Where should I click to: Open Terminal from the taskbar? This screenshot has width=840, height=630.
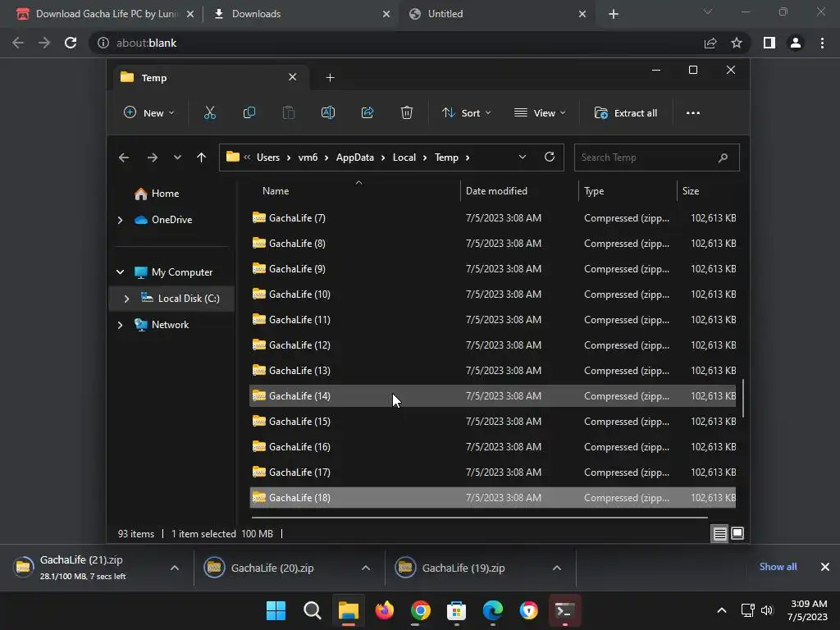564,610
